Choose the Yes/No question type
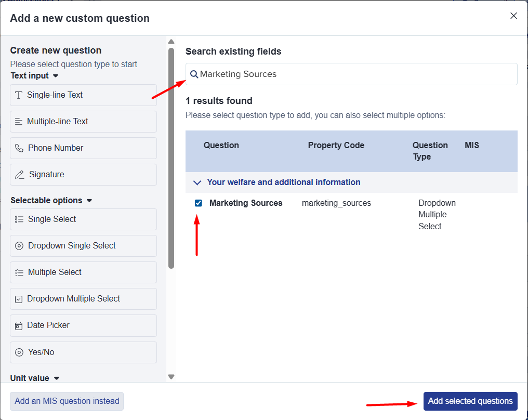The image size is (528, 420). pyautogui.click(x=83, y=352)
